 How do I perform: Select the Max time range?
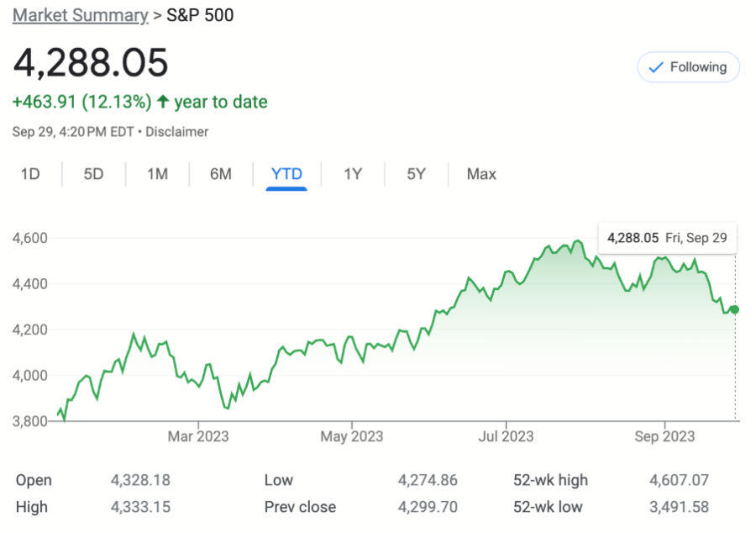click(x=481, y=174)
